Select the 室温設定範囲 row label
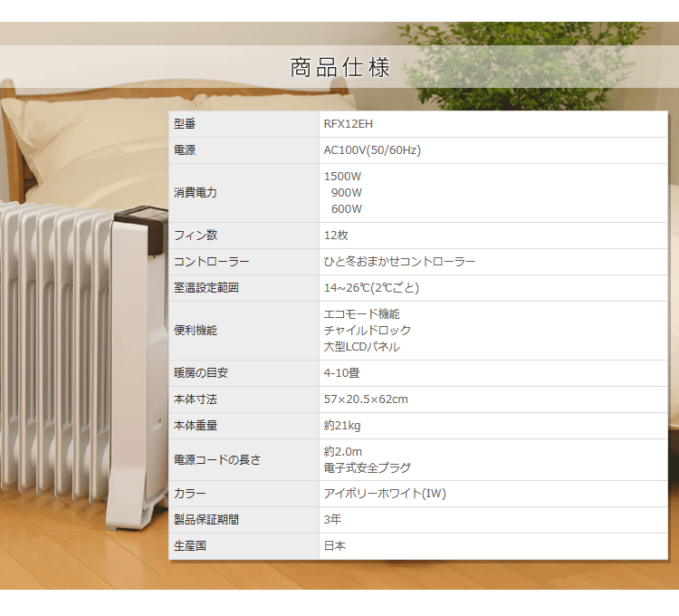 [206, 288]
